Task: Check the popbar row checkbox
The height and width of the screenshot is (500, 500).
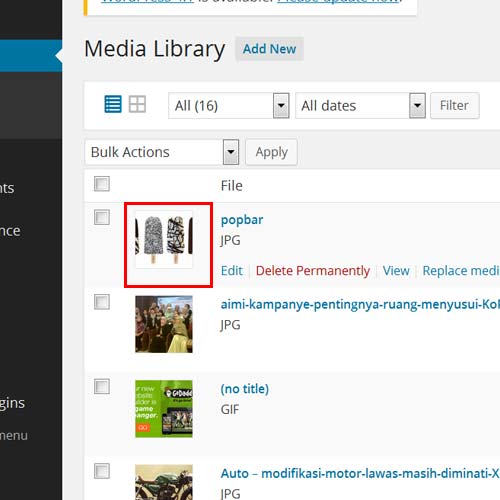Action: [x=102, y=217]
